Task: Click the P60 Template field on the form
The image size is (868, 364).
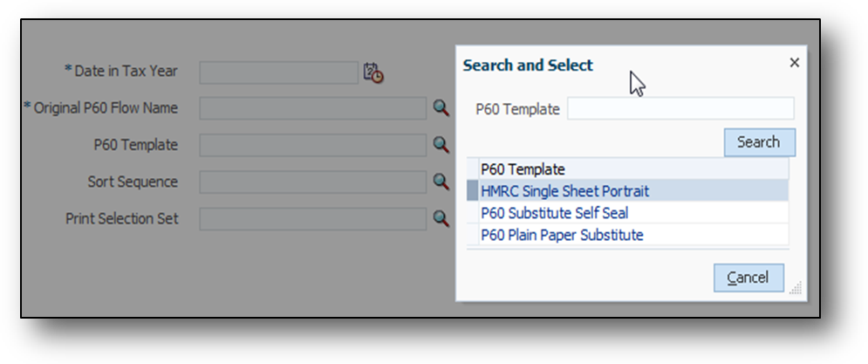Action: pyautogui.click(x=312, y=145)
